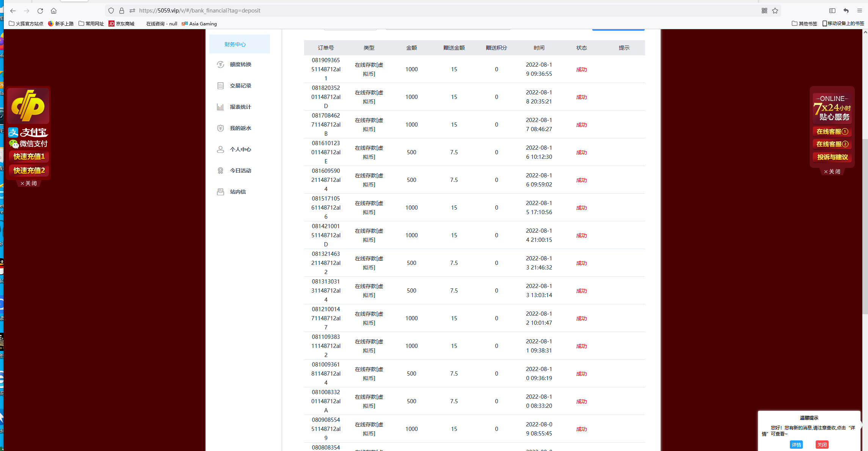Image resolution: width=868 pixels, height=451 pixels.
Task: Open the QR code icon in address bar
Action: pos(764,11)
